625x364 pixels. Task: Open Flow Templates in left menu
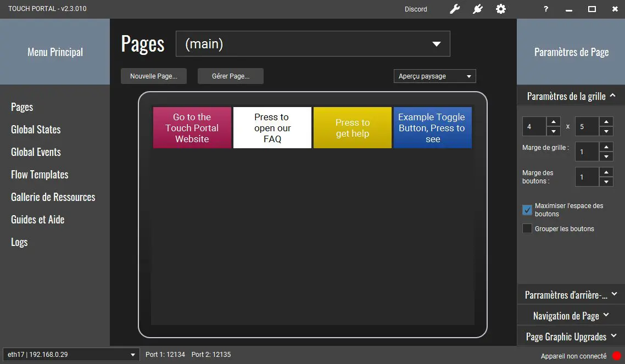pos(40,175)
